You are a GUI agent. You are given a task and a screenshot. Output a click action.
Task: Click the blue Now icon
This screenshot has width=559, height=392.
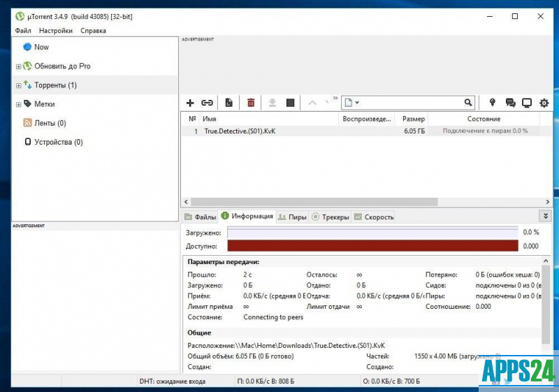point(27,47)
